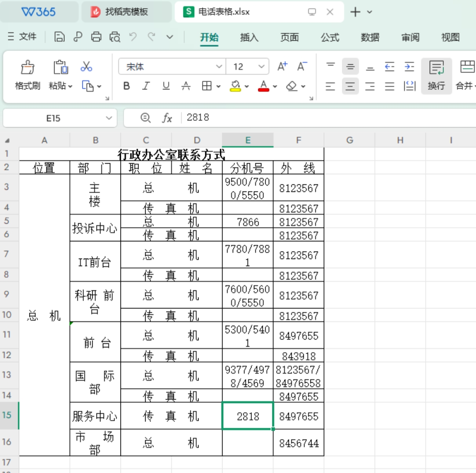Click the cell borders icon
The height and width of the screenshot is (473, 476).
click(207, 86)
